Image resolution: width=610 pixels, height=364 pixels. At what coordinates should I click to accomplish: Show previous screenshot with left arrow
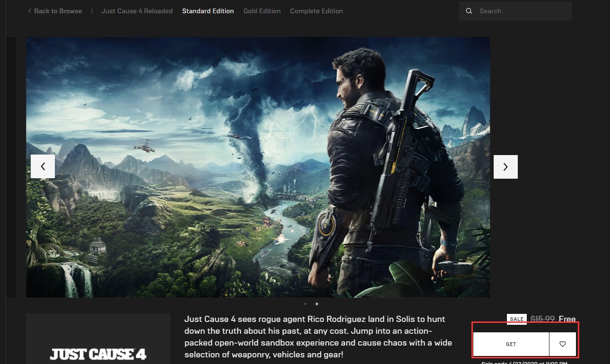click(x=43, y=166)
